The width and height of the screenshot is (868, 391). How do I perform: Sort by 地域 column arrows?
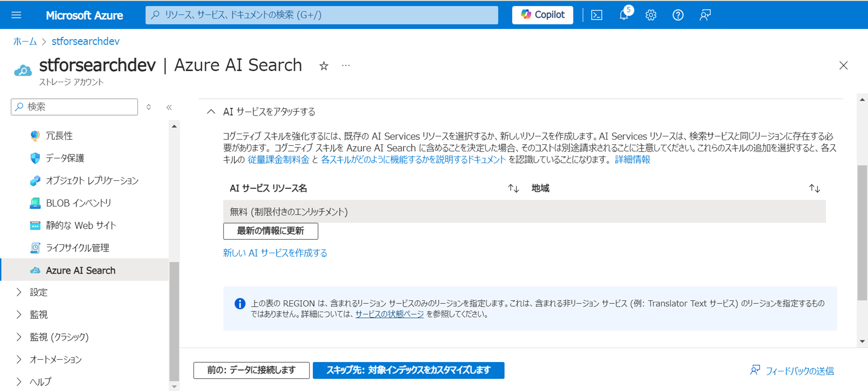(x=814, y=188)
